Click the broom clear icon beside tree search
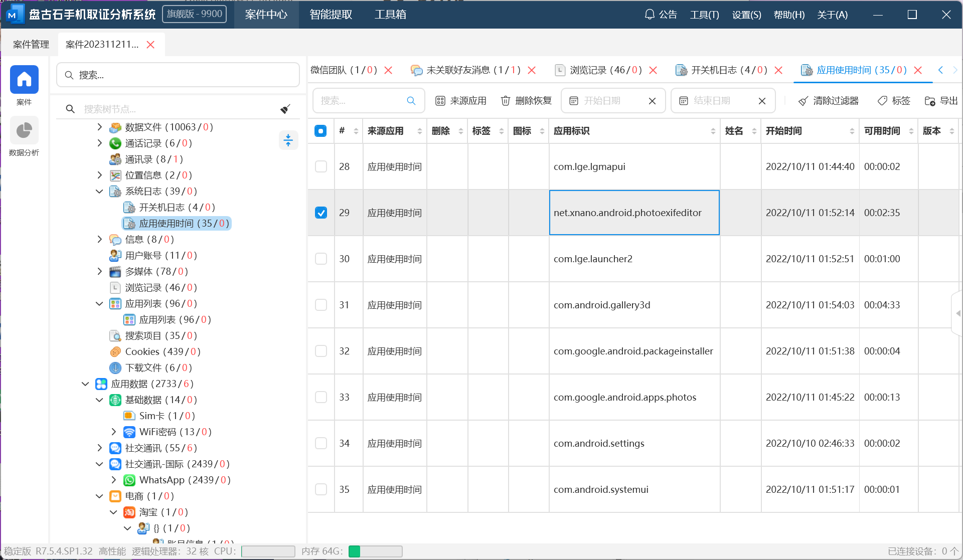 [x=285, y=109]
